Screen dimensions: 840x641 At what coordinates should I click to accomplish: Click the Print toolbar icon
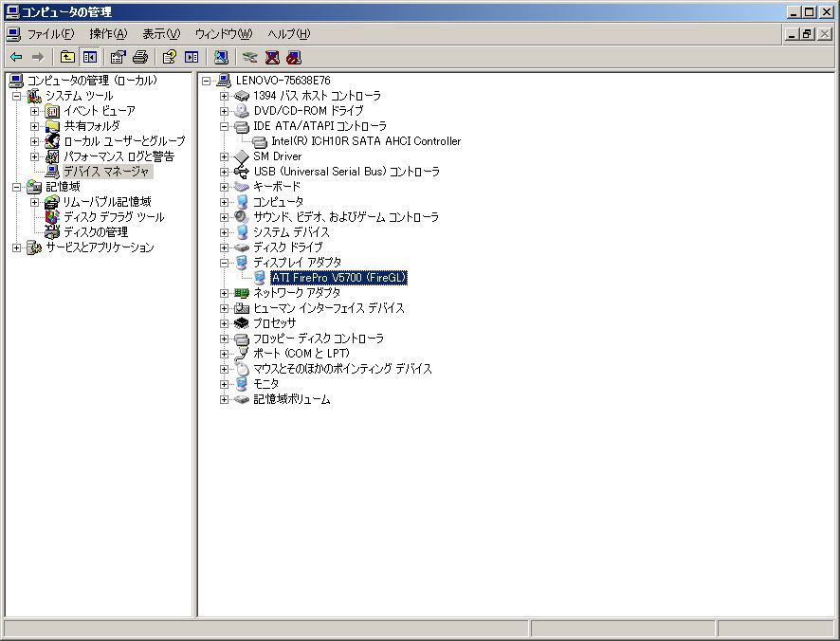coord(139,57)
